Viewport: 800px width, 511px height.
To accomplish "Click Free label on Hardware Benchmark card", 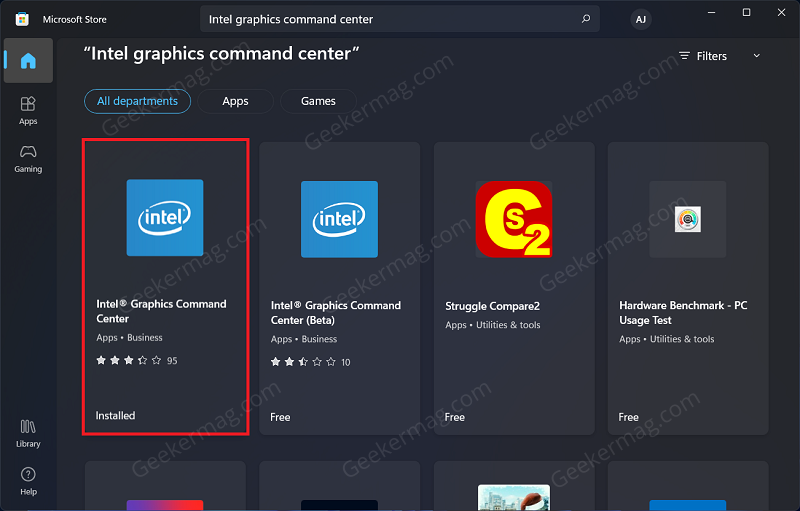I will click(x=629, y=417).
